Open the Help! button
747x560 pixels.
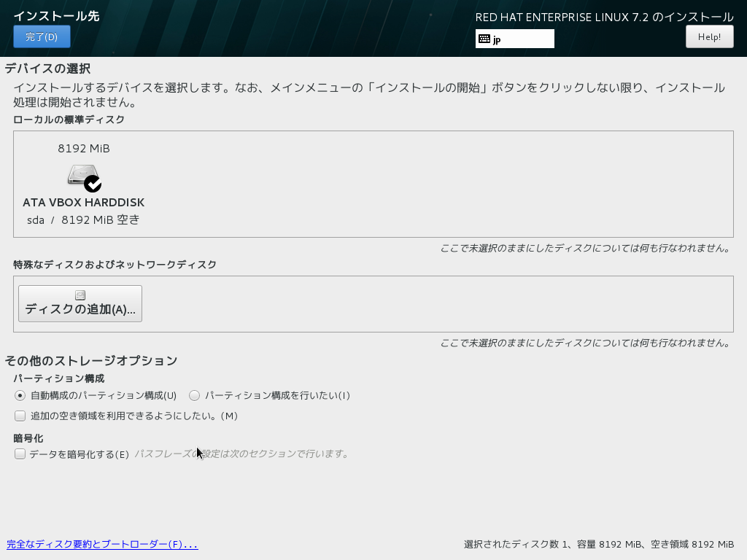tap(709, 36)
